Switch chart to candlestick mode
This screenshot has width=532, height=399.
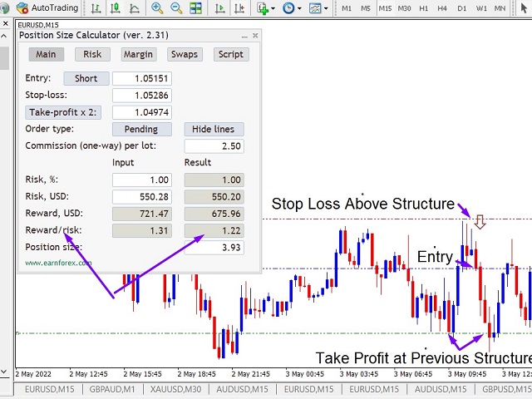(x=116, y=7)
